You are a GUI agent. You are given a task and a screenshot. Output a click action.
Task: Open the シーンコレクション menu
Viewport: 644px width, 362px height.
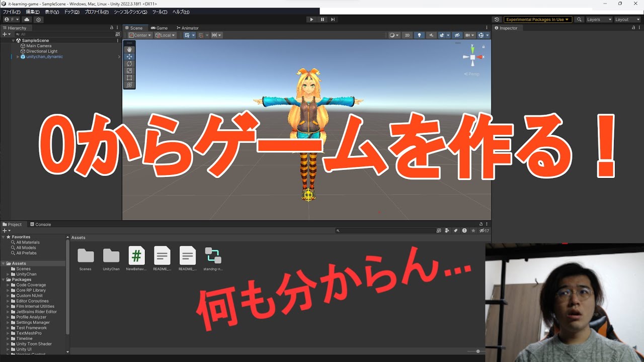pyautogui.click(x=130, y=12)
